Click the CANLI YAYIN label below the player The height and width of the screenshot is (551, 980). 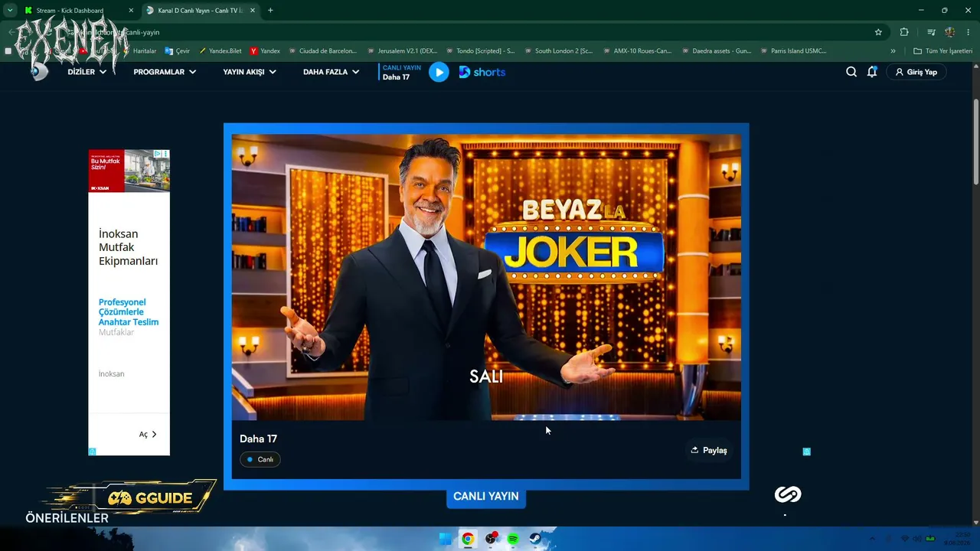[x=486, y=497]
